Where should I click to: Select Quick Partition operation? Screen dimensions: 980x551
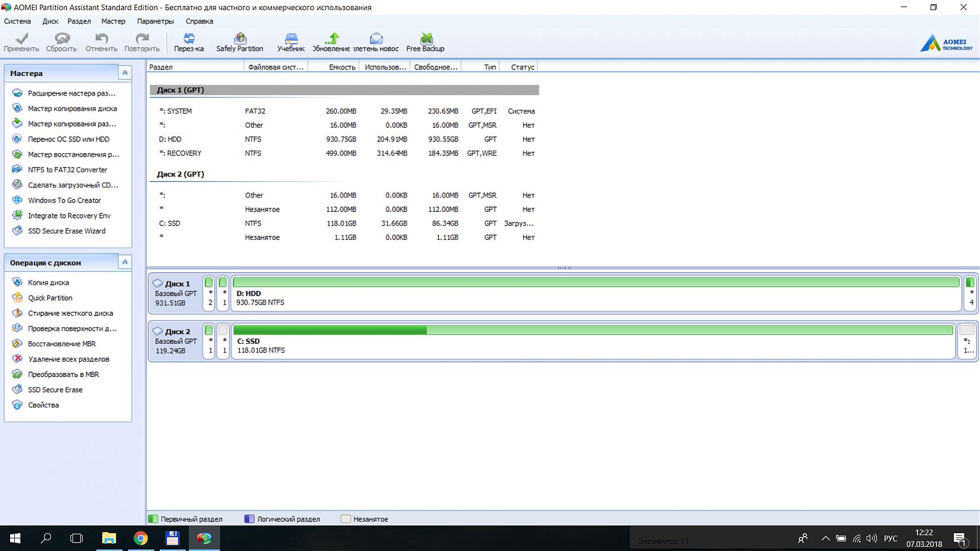(x=50, y=298)
